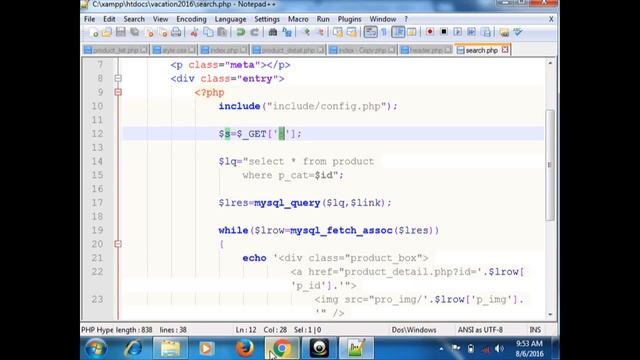This screenshot has height=360, width=640.
Task: Open the Plugins menu
Action: (349, 19)
